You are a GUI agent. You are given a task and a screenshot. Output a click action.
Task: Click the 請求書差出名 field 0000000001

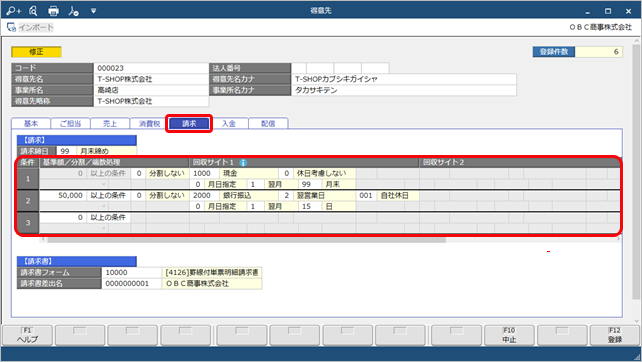tap(131, 283)
